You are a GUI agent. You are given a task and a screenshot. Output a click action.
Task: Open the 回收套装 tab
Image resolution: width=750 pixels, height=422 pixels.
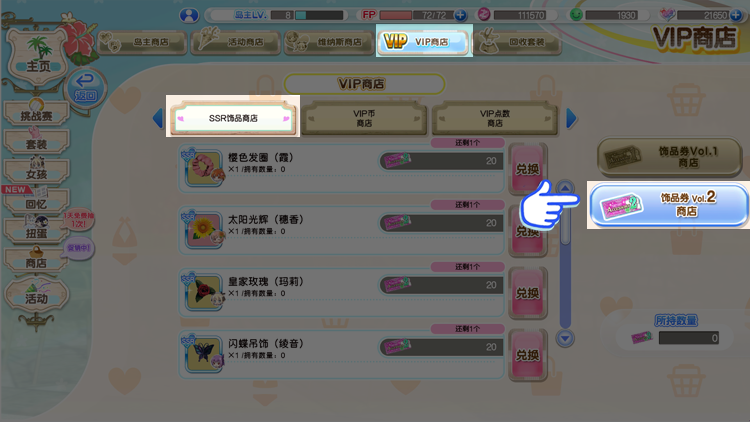pos(517,42)
